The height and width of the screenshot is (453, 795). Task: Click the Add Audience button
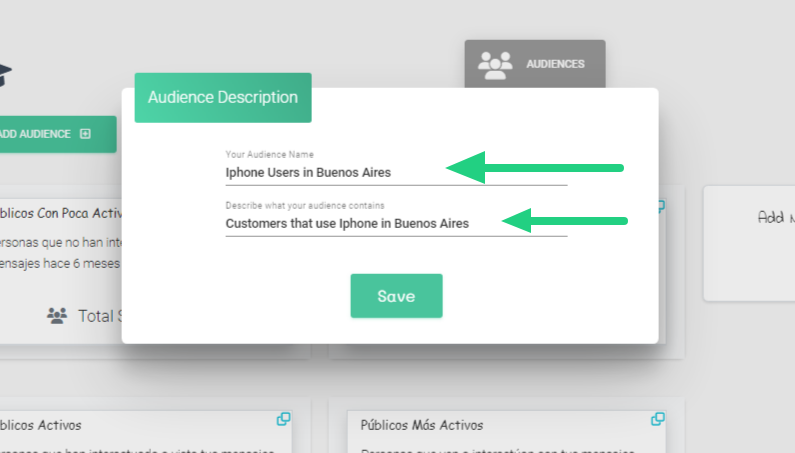(x=57, y=134)
